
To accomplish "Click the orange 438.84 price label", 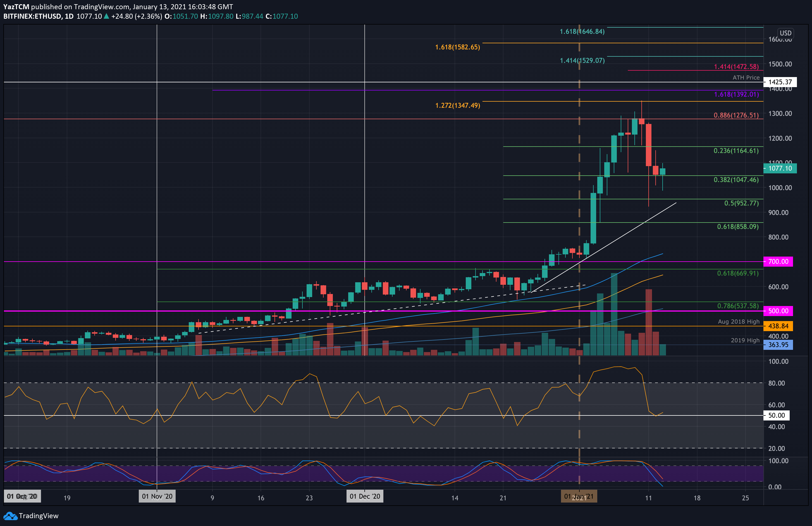I will coord(778,326).
